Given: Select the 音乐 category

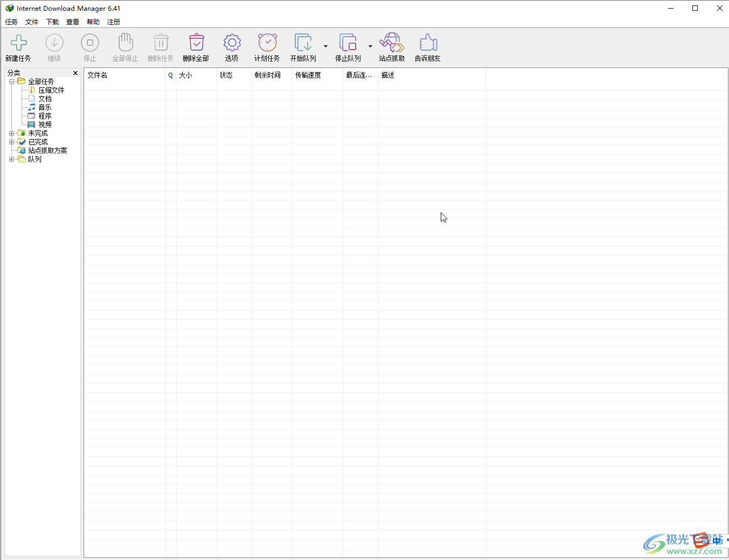Looking at the screenshot, I should [45, 107].
